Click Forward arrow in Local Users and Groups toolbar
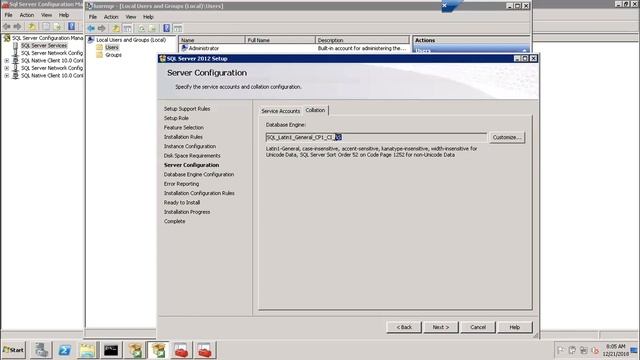640x360 pixels. (x=101, y=28)
